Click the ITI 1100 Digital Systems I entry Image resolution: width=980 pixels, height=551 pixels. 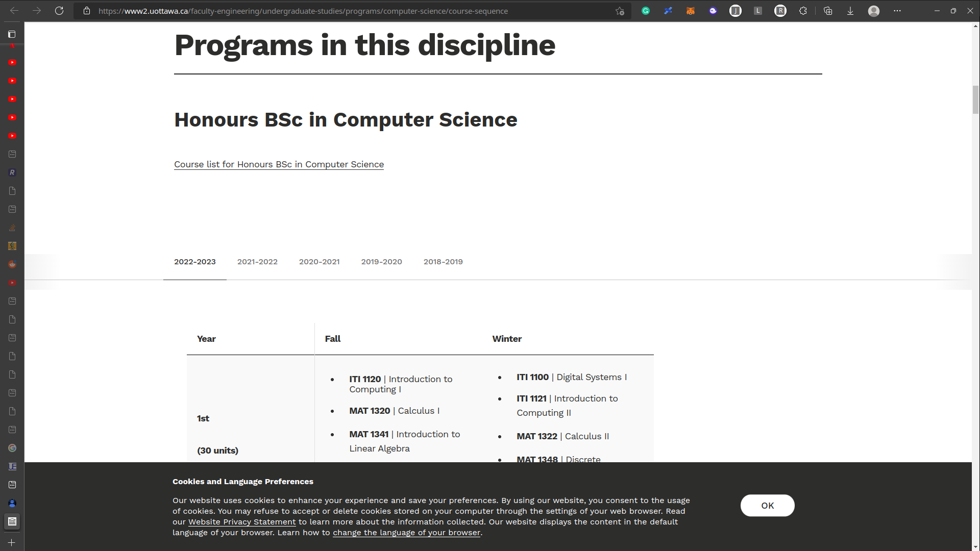[x=572, y=377]
